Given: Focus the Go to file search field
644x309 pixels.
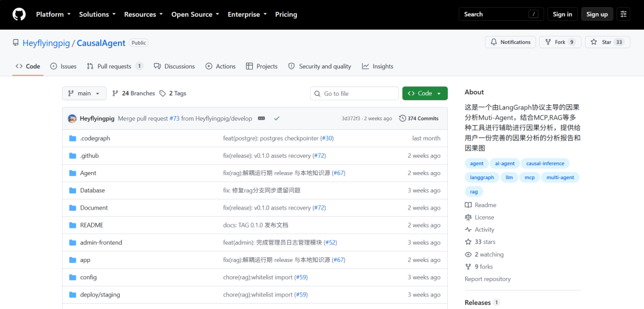Looking at the screenshot, I should [x=354, y=93].
